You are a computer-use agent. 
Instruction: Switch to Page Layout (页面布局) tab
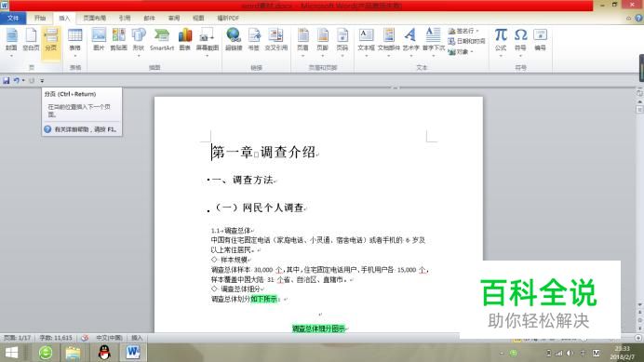coord(95,18)
